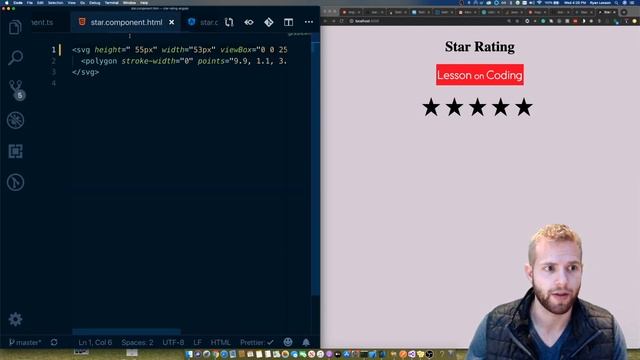Open the File menu in menu bar
640x360 pixels.
point(30,2)
